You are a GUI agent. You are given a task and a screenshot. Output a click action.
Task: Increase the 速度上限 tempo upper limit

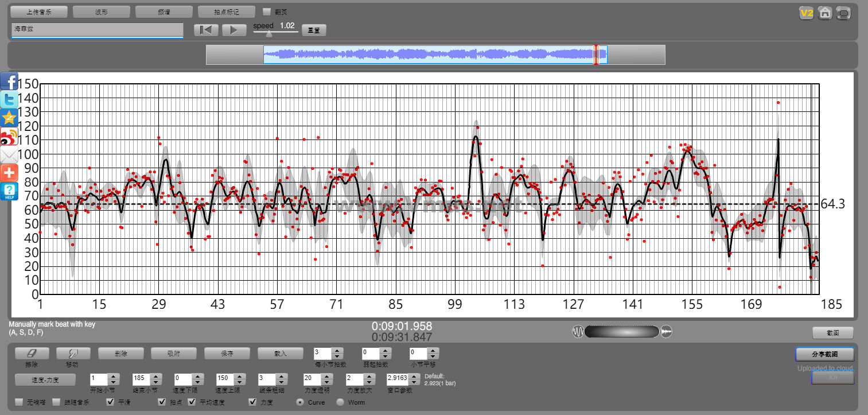[x=240, y=377]
